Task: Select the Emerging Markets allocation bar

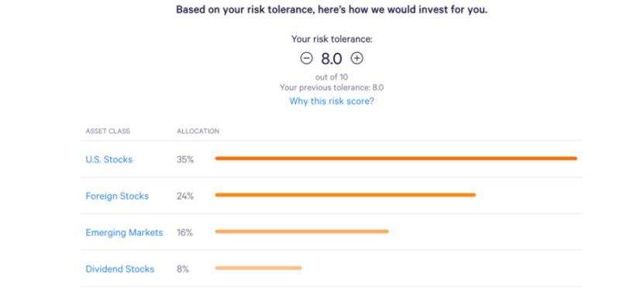Action: [x=302, y=231]
